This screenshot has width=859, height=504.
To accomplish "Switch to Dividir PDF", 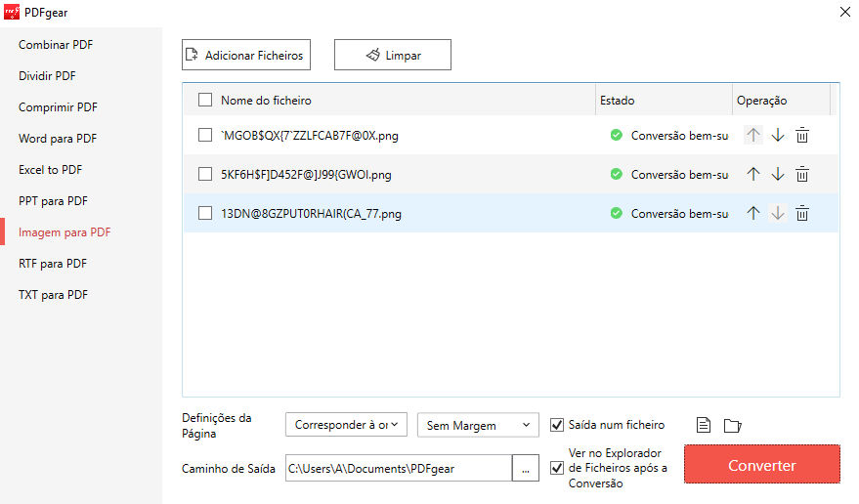I will tap(47, 76).
